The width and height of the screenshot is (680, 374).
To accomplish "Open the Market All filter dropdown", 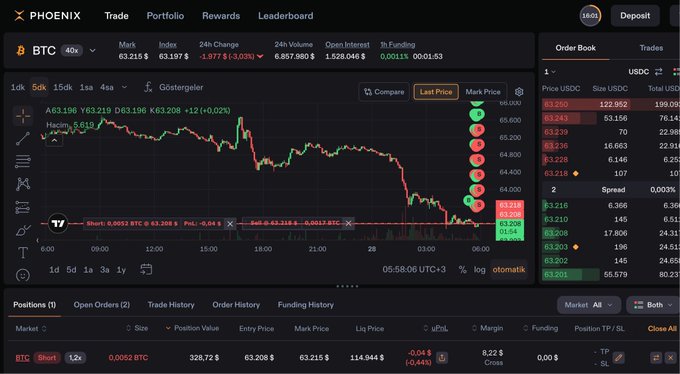I will (589, 305).
